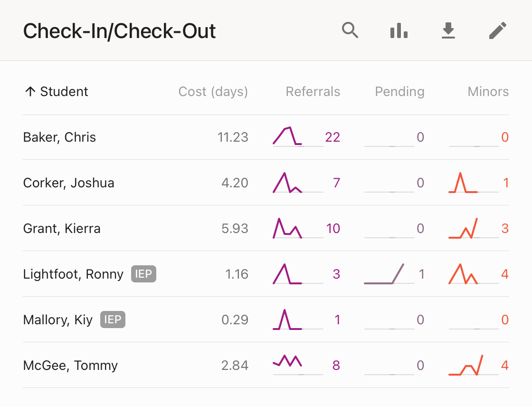Click the IEP badge next to Lightfoot, Ronny
This screenshot has width=532, height=407.
click(x=143, y=274)
